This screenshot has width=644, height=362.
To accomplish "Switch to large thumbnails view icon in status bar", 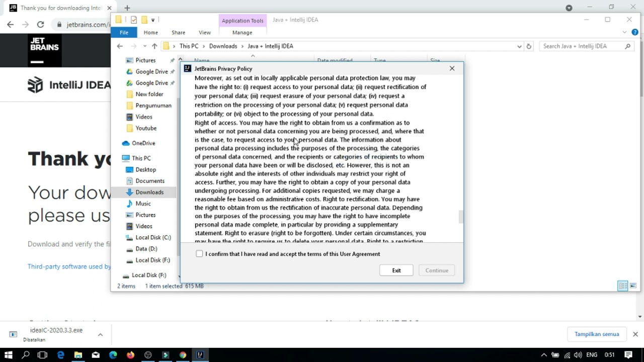I will 633,286.
